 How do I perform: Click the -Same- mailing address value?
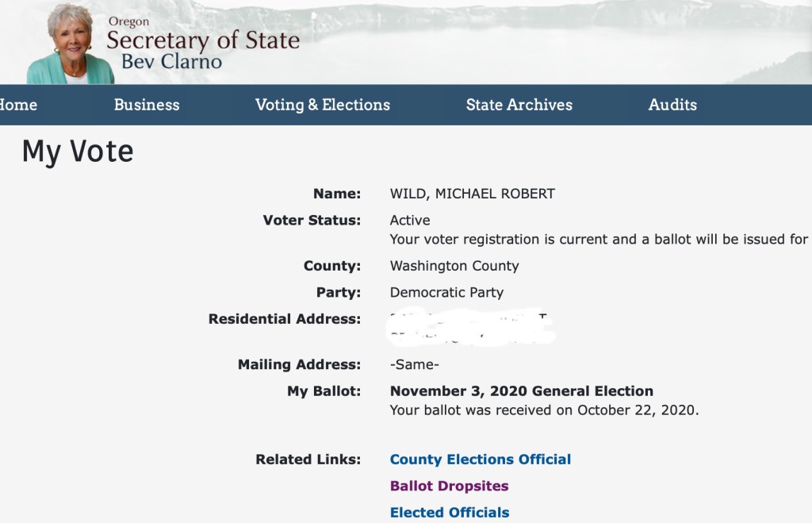coord(415,365)
